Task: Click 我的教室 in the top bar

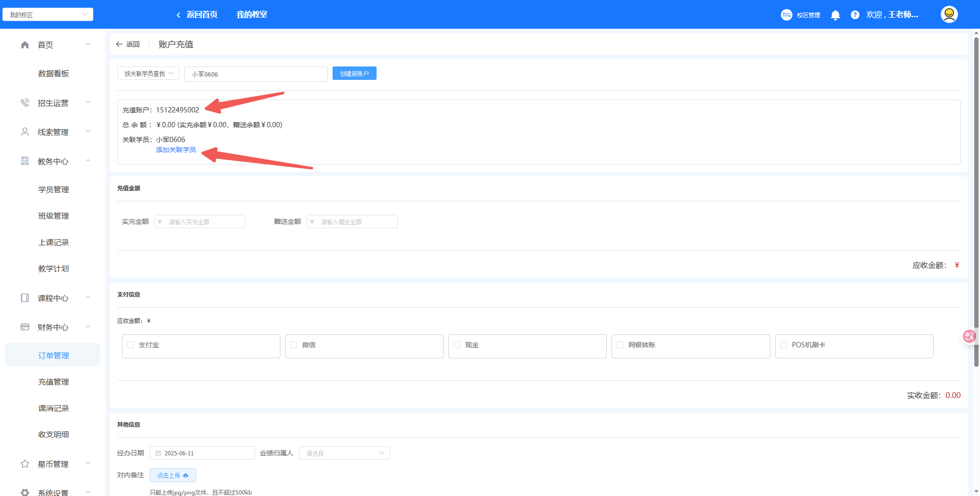Action: click(x=252, y=15)
